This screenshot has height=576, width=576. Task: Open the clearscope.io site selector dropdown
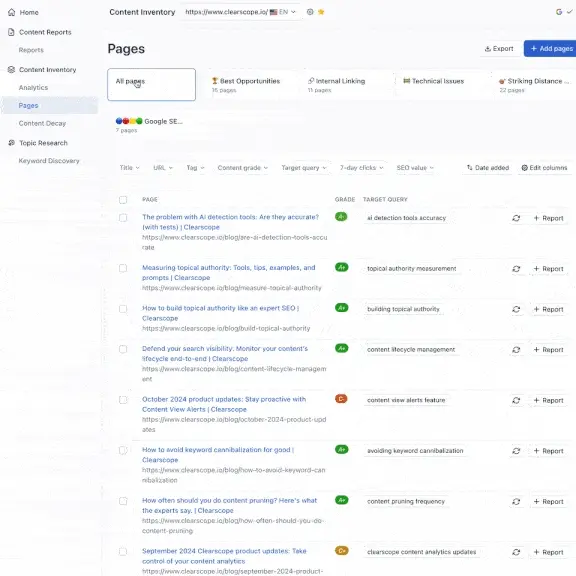pyautogui.click(x=241, y=12)
